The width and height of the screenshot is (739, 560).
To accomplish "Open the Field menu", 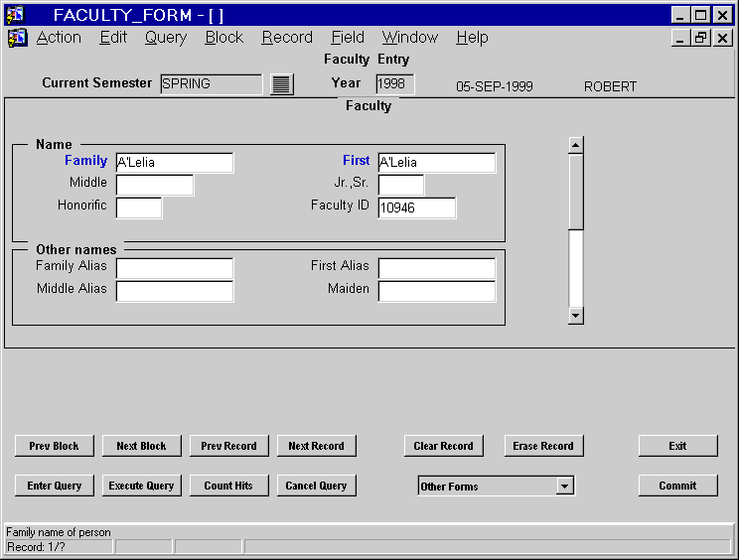I will coord(348,37).
